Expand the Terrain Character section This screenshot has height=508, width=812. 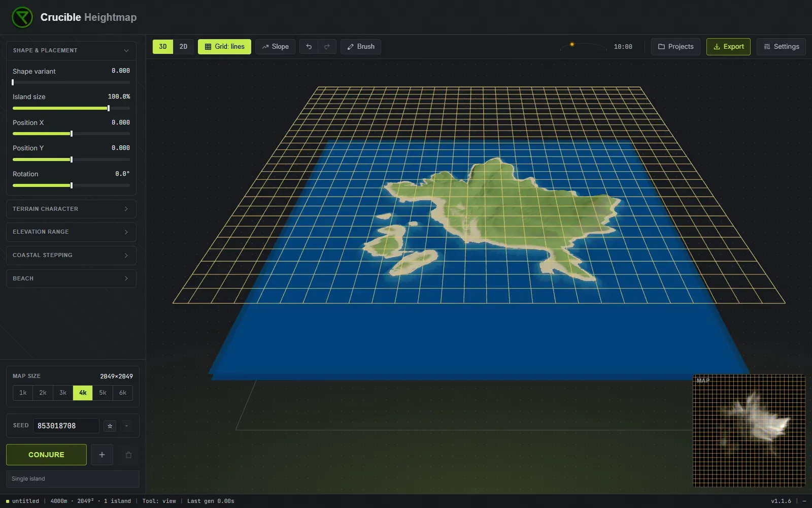[x=71, y=209]
